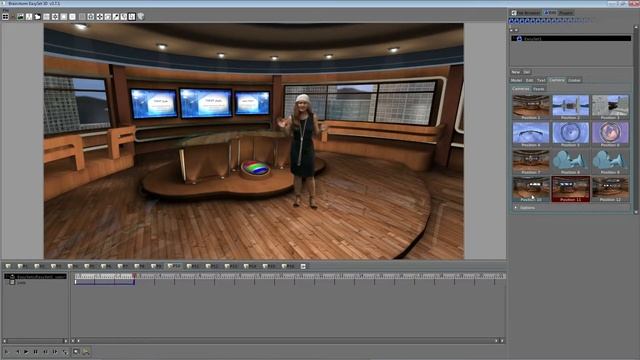Open the Poses sub-tab
This screenshot has height=360, width=640.
(x=539, y=89)
